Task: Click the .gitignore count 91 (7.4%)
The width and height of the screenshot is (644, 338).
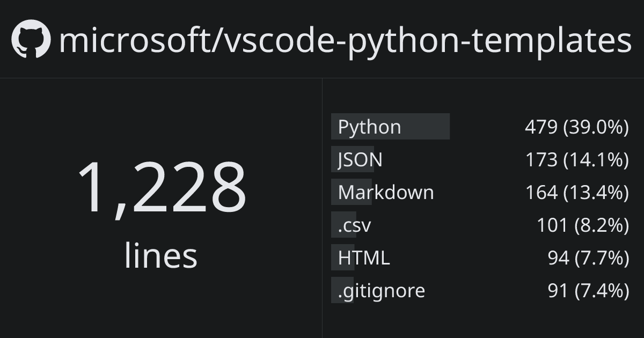Action: coord(588,291)
